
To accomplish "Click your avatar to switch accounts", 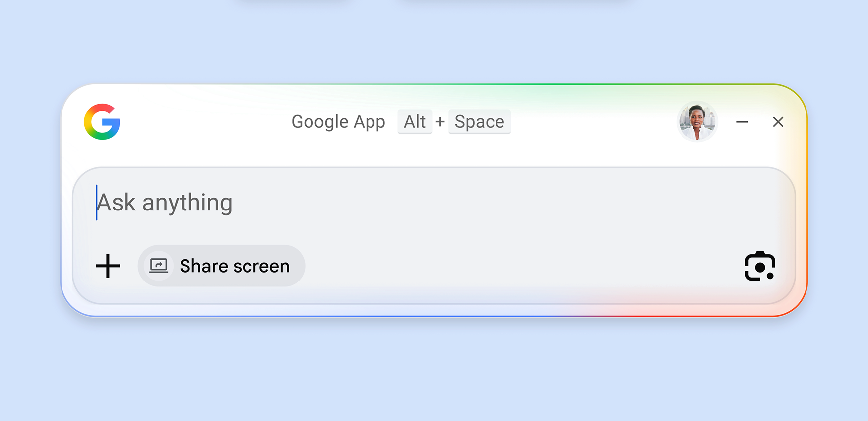I will [697, 122].
